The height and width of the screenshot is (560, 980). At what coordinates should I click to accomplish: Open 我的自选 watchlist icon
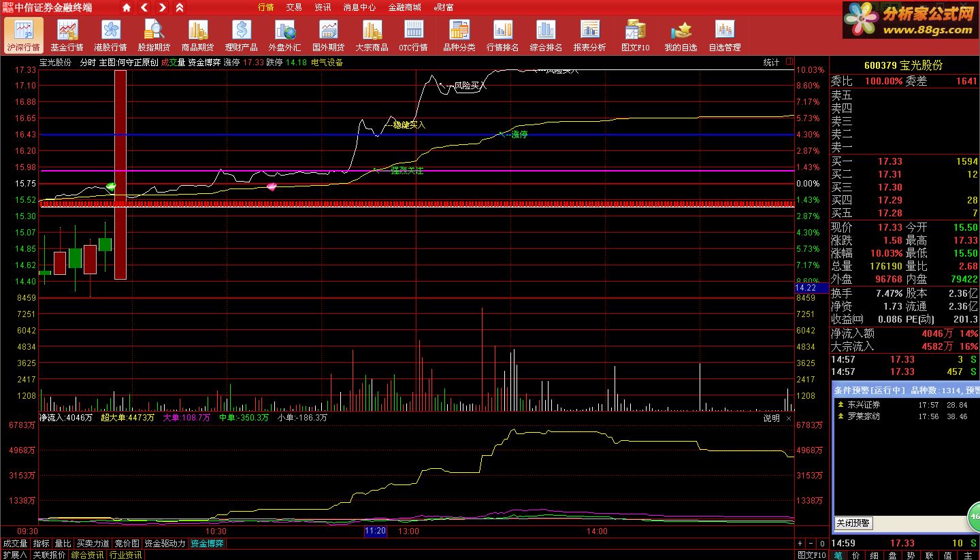click(681, 35)
